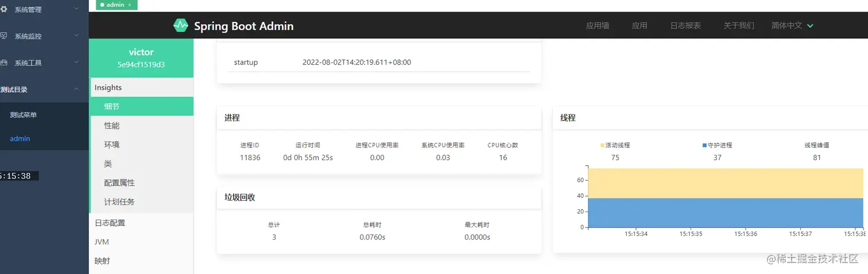The width and height of the screenshot is (868, 274).
Task: Click the 测试目录 sidebar group
Action: point(44,89)
